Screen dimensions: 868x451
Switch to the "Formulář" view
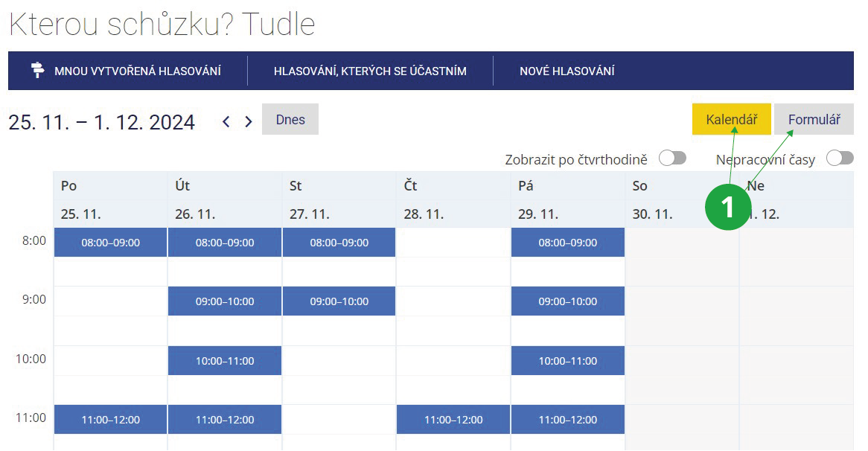(x=814, y=119)
